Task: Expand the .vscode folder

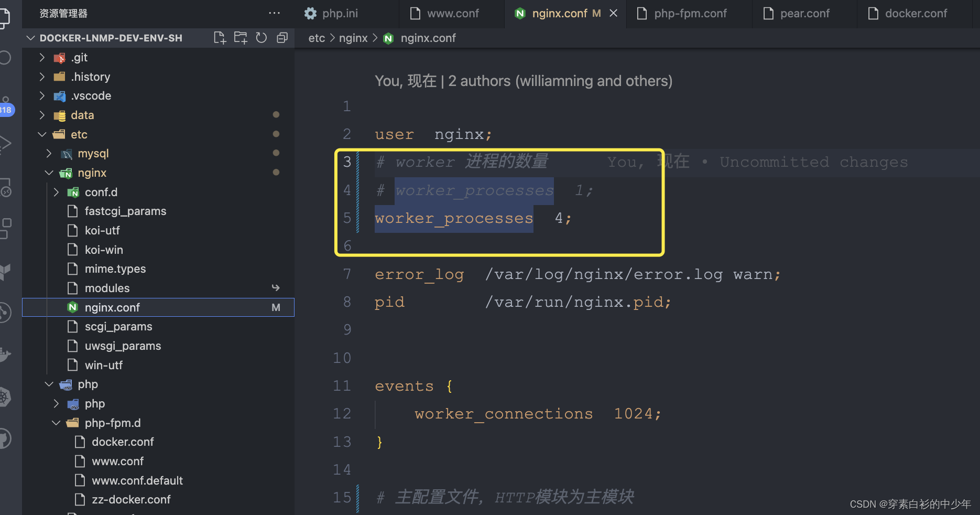Action: tap(42, 96)
